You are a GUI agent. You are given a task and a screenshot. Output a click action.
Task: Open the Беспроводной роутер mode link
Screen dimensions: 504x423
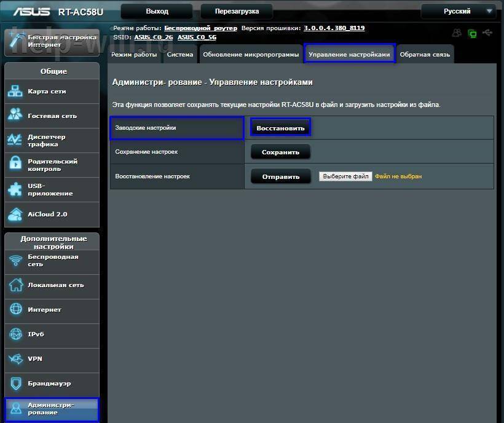click(200, 28)
